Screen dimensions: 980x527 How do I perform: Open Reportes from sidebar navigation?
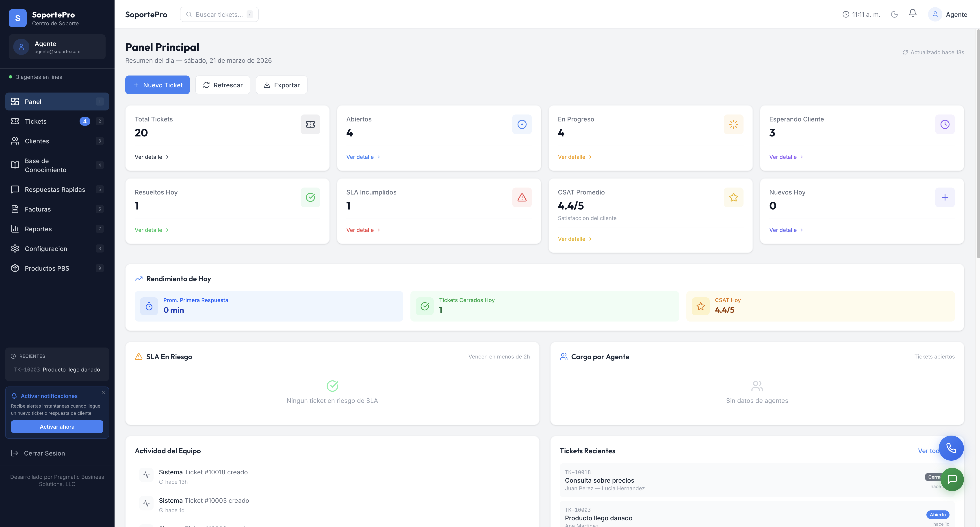38,229
